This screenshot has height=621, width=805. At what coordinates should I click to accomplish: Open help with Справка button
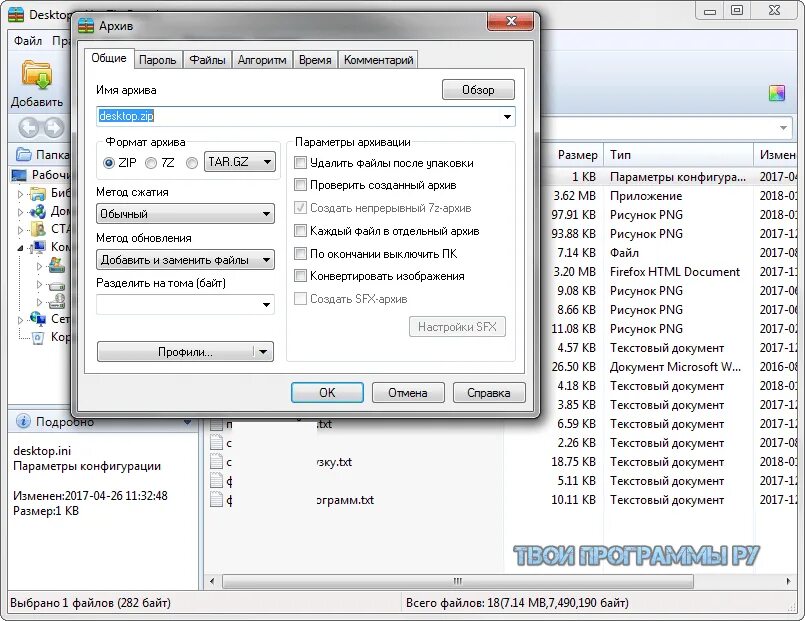pyautogui.click(x=489, y=393)
